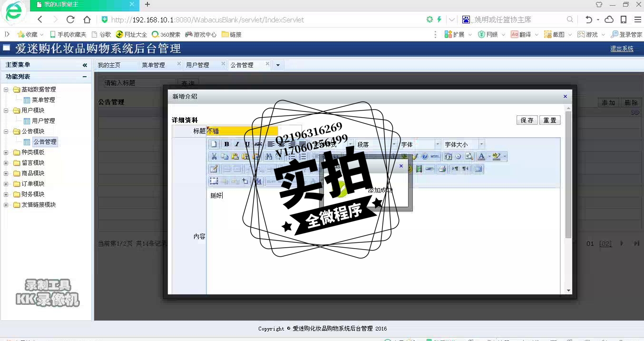The image size is (644, 341).
Task: Collapse the 基础数据管理 tree node
Action: click(6, 90)
